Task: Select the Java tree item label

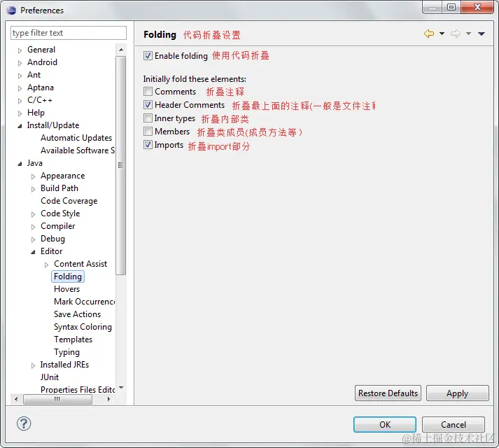Action: pyautogui.click(x=35, y=163)
